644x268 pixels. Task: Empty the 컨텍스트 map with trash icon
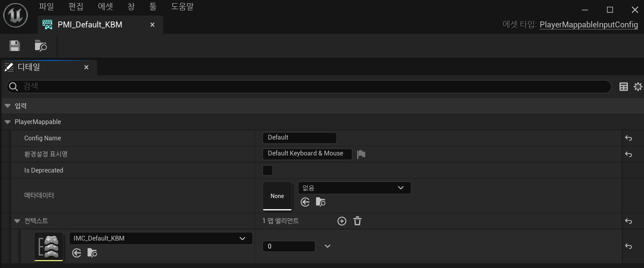[x=357, y=221]
